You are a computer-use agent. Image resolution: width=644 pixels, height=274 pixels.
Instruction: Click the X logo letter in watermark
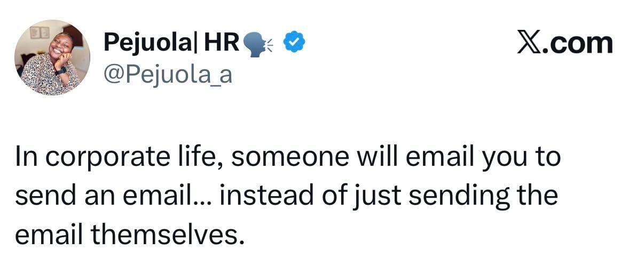click(x=528, y=43)
